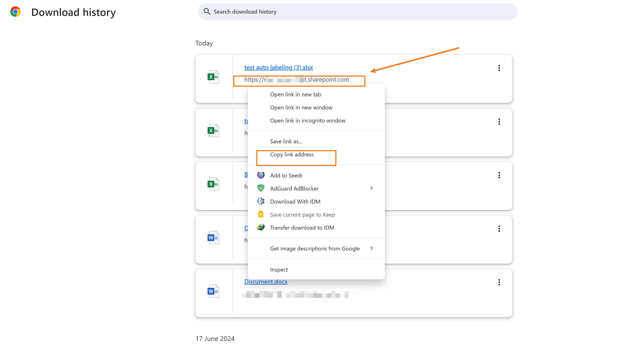644x345 pixels.
Task: Select Open link in incognito window
Action: tap(308, 121)
